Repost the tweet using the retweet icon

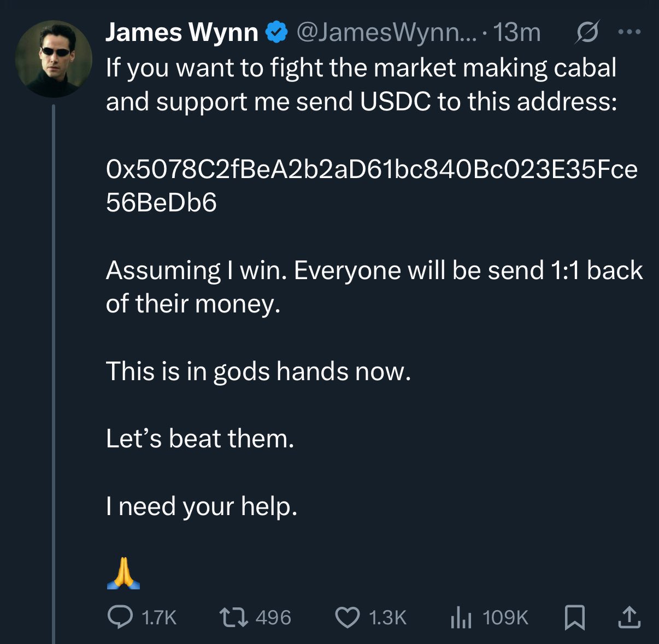(x=233, y=617)
